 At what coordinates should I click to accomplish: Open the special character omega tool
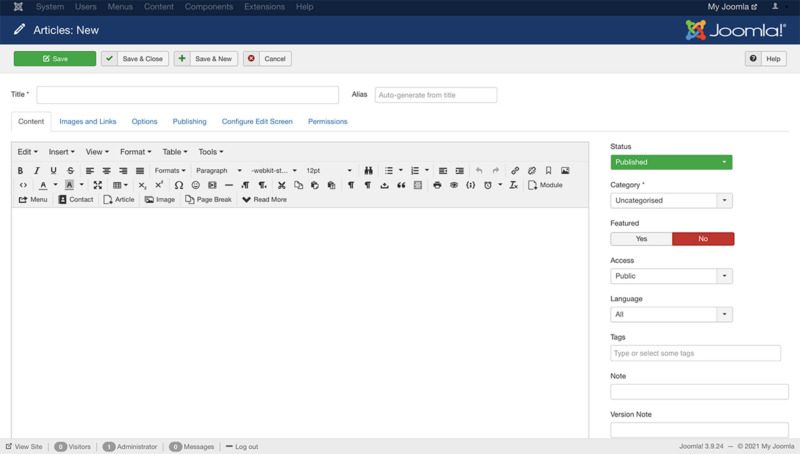point(179,185)
